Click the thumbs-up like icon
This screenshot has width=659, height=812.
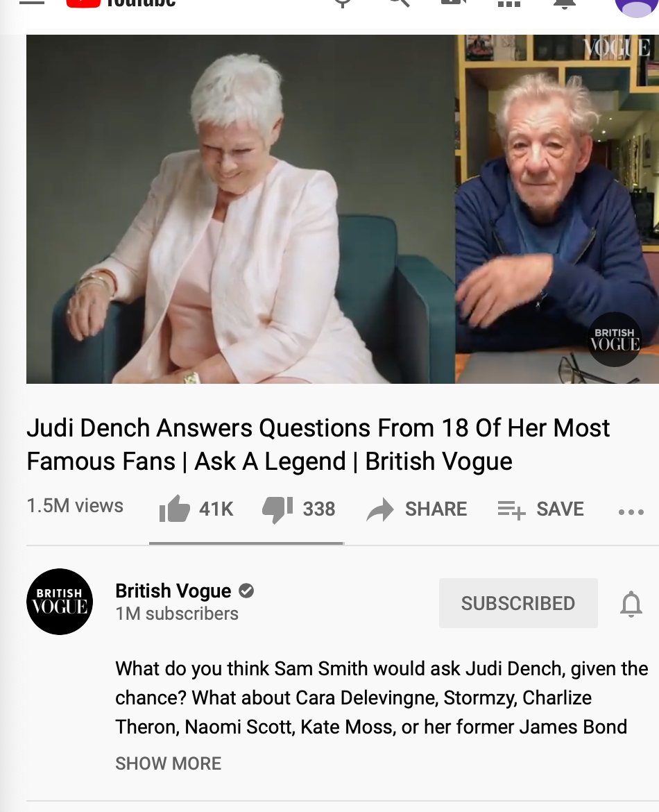(174, 509)
